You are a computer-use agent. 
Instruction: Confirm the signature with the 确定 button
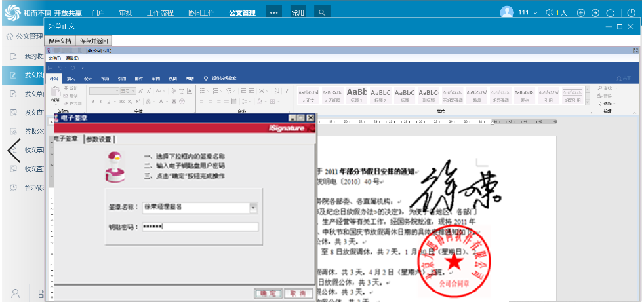point(268,293)
